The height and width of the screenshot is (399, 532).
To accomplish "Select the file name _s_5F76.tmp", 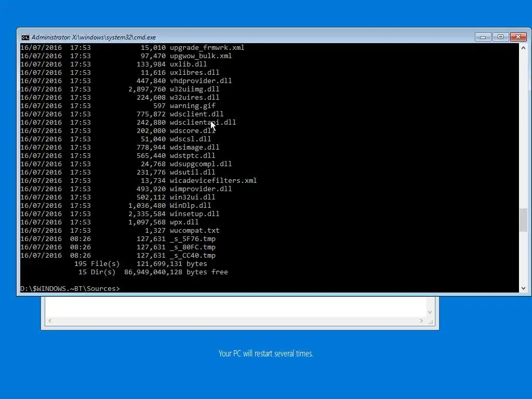I will pyautogui.click(x=192, y=239).
